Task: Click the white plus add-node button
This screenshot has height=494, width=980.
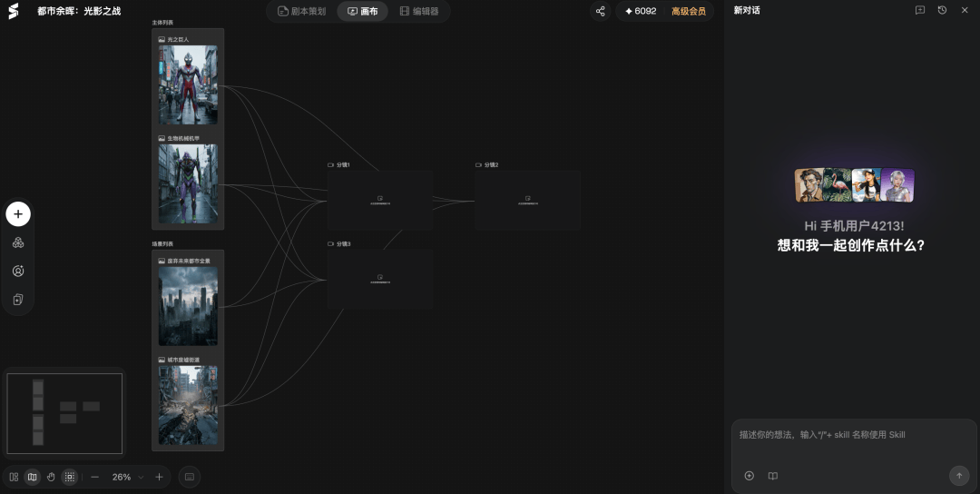Action: click(18, 214)
